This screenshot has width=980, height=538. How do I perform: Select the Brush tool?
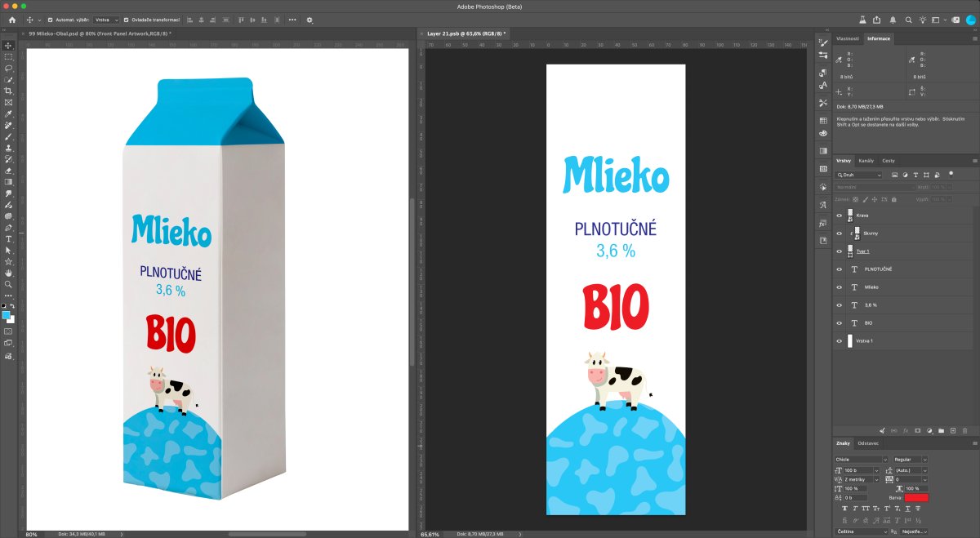point(8,137)
